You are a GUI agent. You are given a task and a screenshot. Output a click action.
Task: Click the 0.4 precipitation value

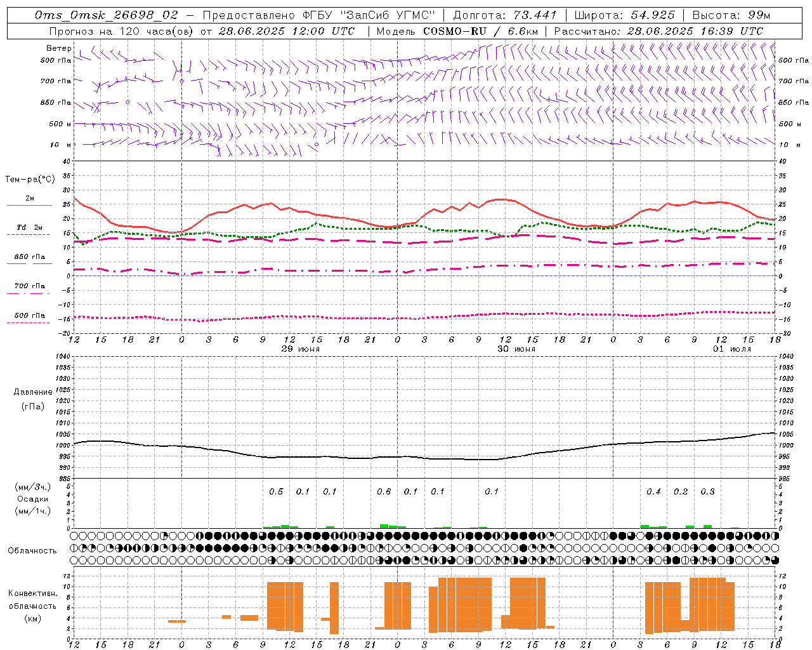tap(653, 491)
